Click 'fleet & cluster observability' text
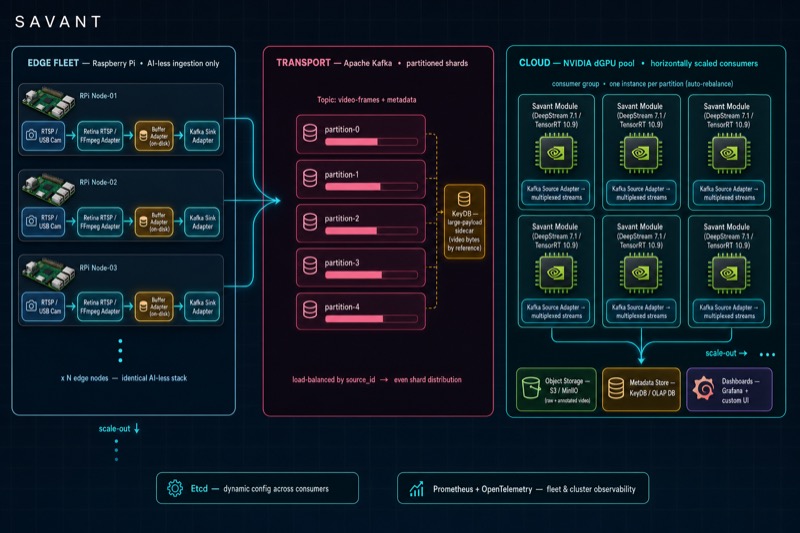Viewport: 800px width, 533px height. pos(591,489)
